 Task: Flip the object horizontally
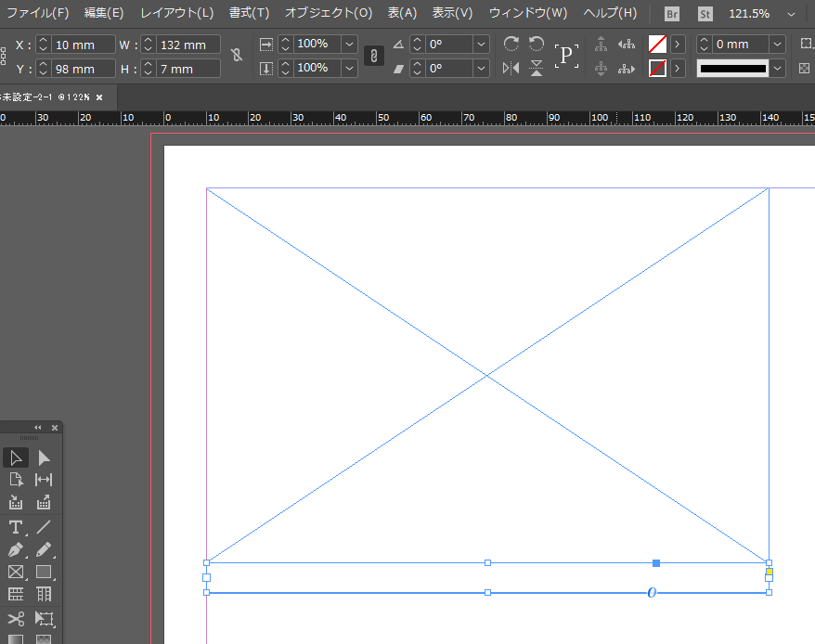point(511,68)
